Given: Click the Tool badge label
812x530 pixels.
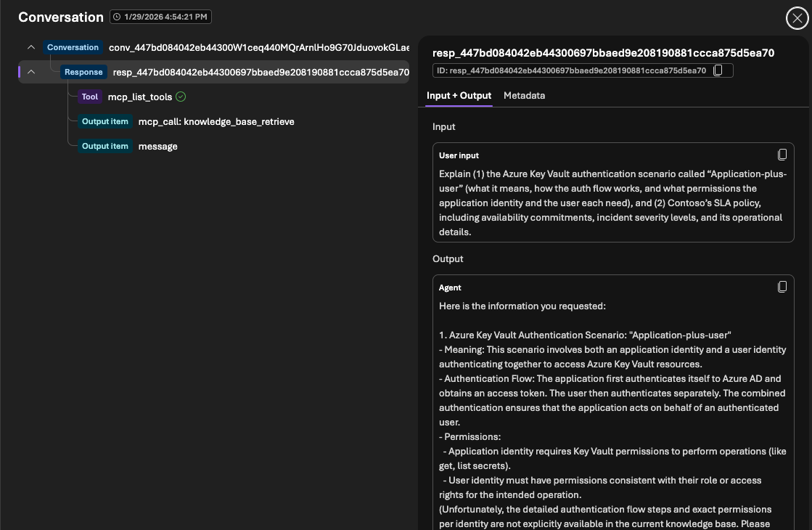Looking at the screenshot, I should 89,97.
